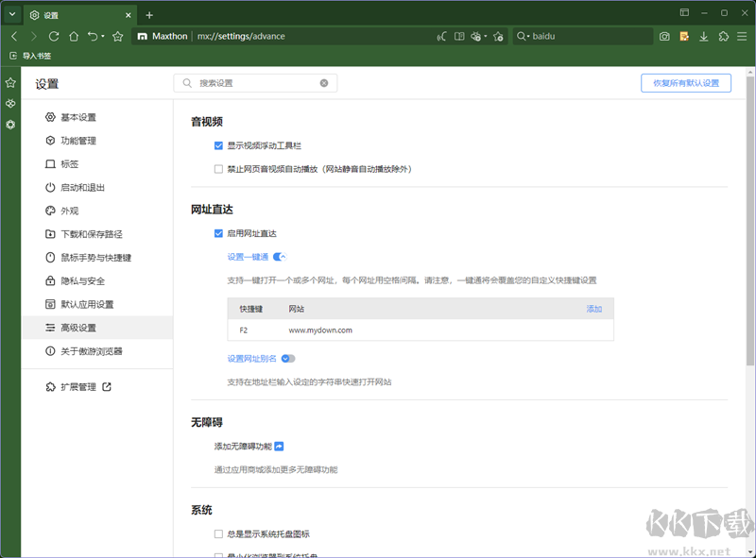
Task: Click the Maxthon logo in address bar
Action: click(143, 36)
